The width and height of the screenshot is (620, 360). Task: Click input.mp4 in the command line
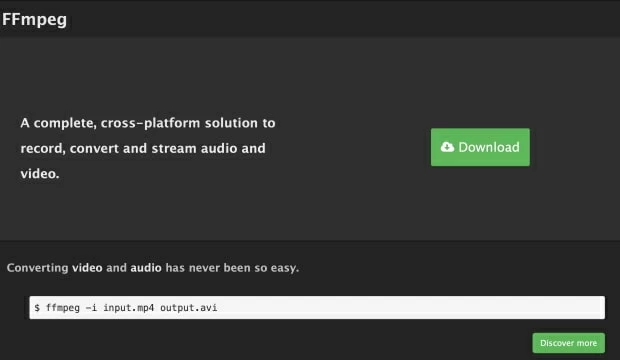tap(129, 308)
